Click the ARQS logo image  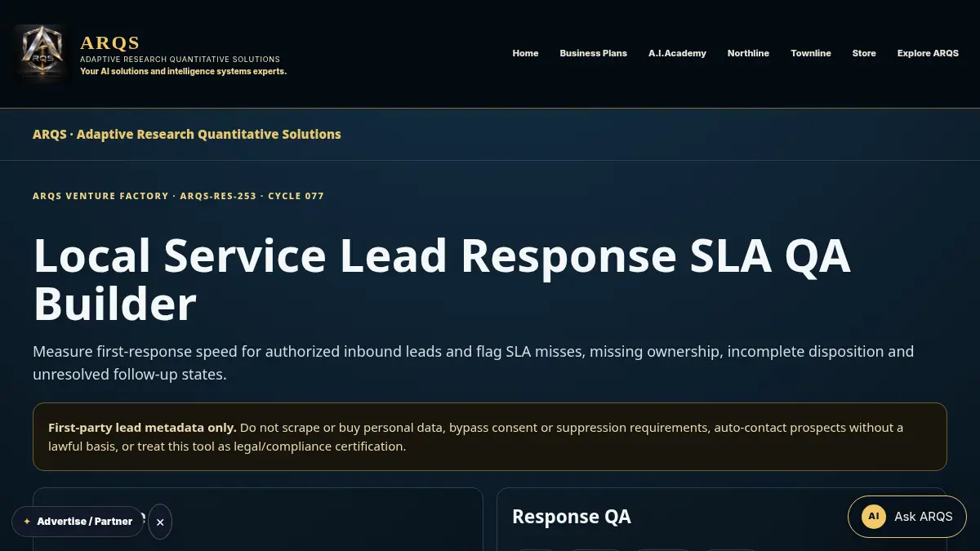(42, 54)
